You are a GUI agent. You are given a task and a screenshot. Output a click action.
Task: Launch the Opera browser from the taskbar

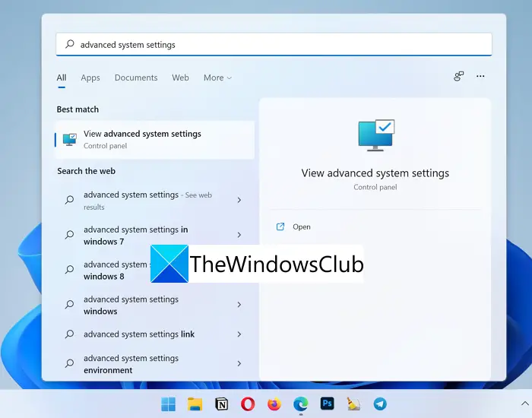coord(248,404)
